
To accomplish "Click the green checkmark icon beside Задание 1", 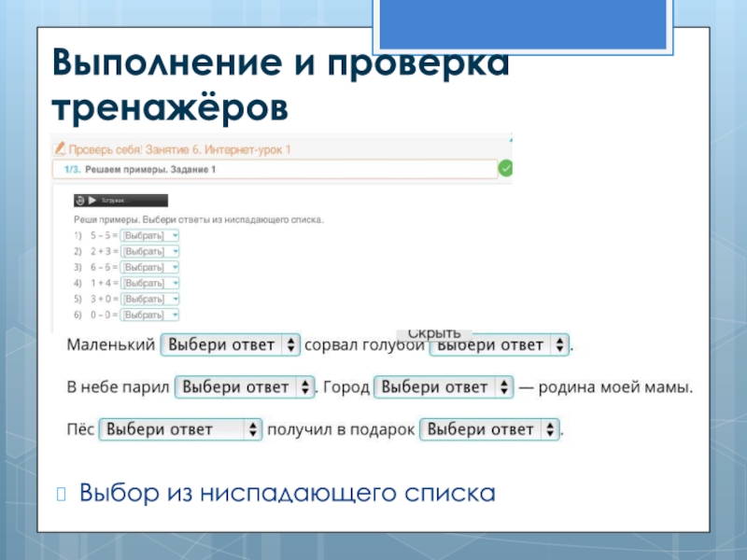I will (x=505, y=168).
